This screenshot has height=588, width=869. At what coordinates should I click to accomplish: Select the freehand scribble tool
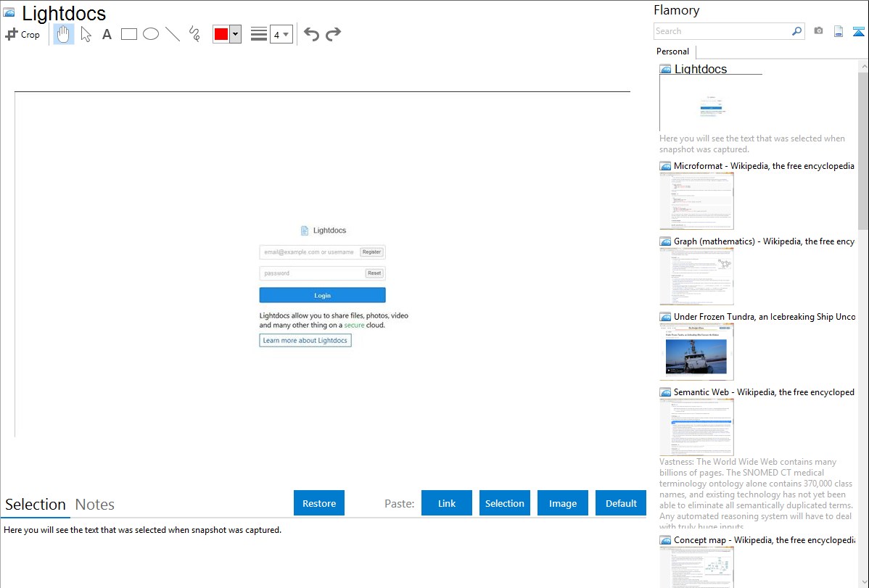tap(194, 34)
